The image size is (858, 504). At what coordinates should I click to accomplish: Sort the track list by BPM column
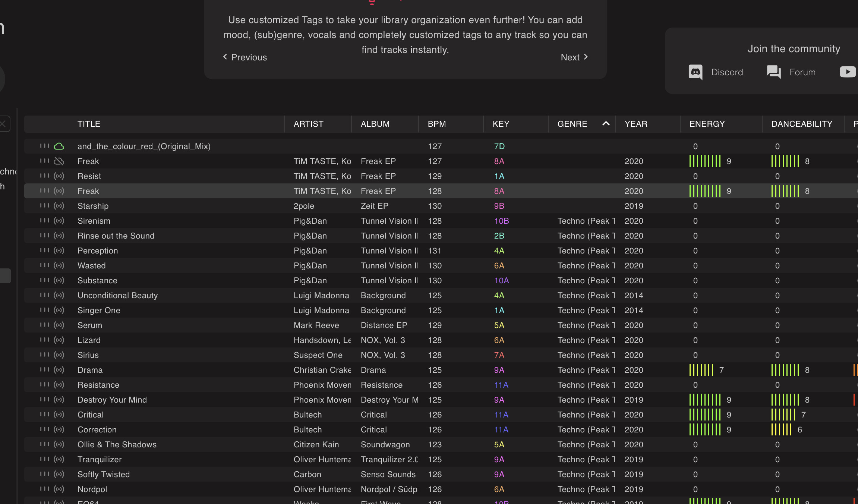436,124
